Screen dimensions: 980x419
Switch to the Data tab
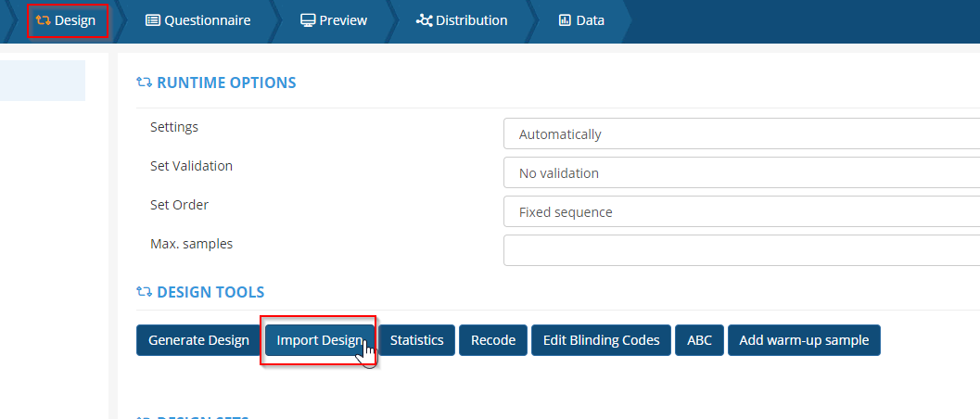click(580, 20)
